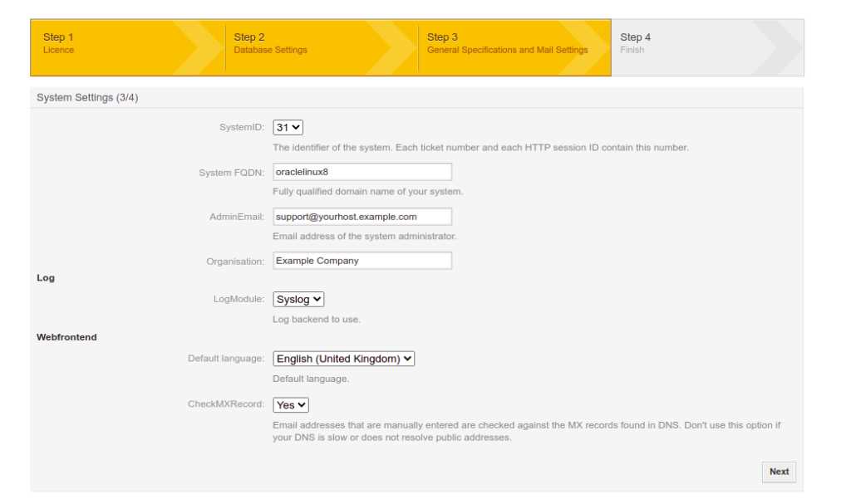Select Step 4 Finish step
The image size is (851, 504).
(707, 47)
